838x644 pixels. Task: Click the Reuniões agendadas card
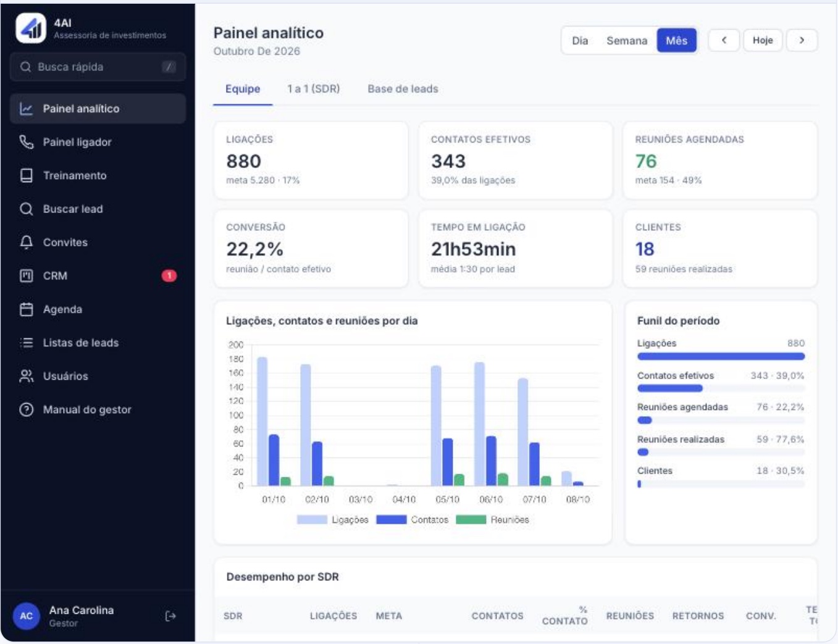[x=720, y=161]
